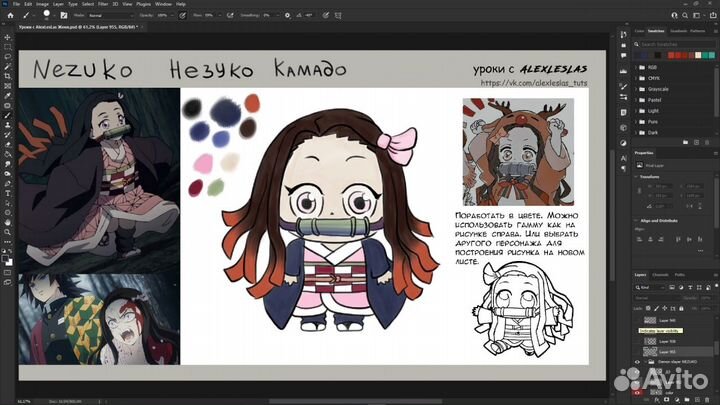Select the Crop tool
Viewport: 720px width, 405px height.
point(7,76)
